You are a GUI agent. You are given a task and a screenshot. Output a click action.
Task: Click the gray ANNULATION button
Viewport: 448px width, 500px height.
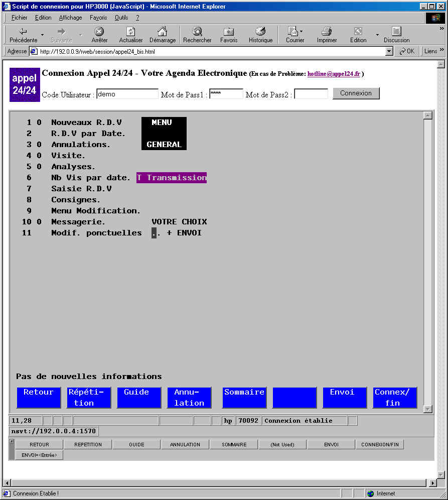[x=185, y=444]
